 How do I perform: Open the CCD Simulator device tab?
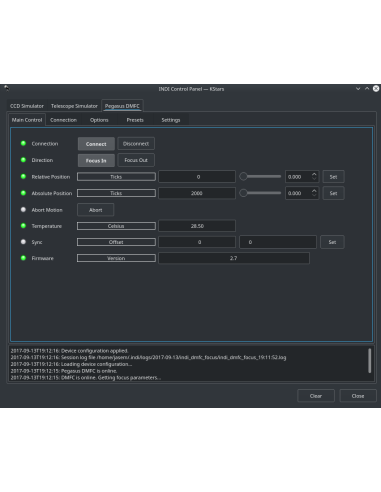click(27, 106)
